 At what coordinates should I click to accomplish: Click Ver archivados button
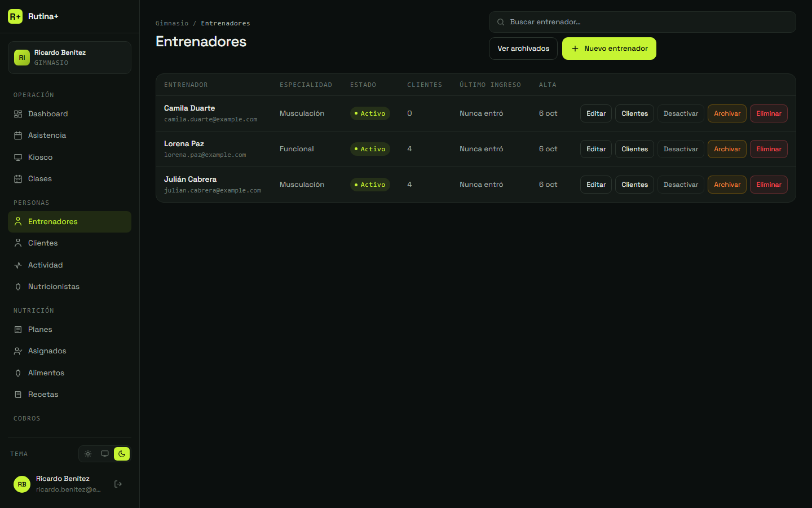coord(523,49)
